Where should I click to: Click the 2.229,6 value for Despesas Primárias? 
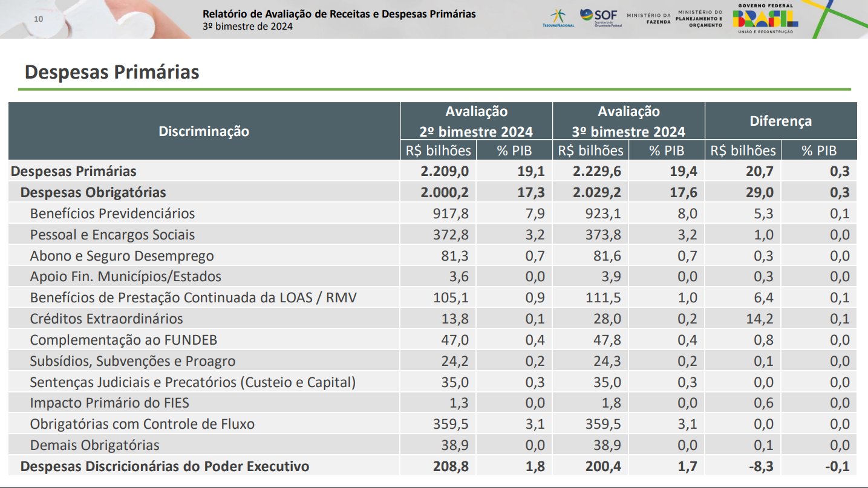[596, 171]
